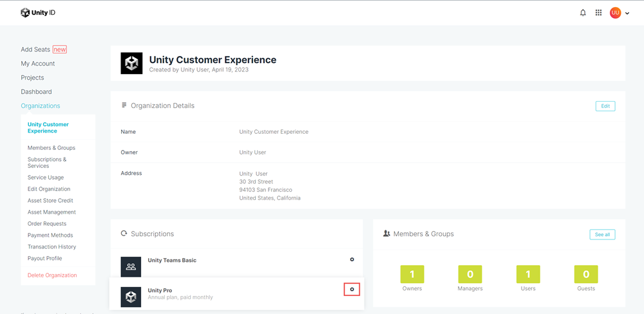Open Subscriptions & Services
This screenshot has width=644, height=314.
click(x=47, y=163)
